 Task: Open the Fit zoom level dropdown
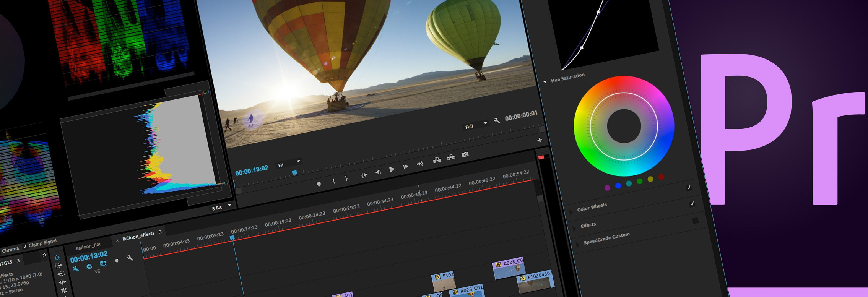click(x=289, y=164)
